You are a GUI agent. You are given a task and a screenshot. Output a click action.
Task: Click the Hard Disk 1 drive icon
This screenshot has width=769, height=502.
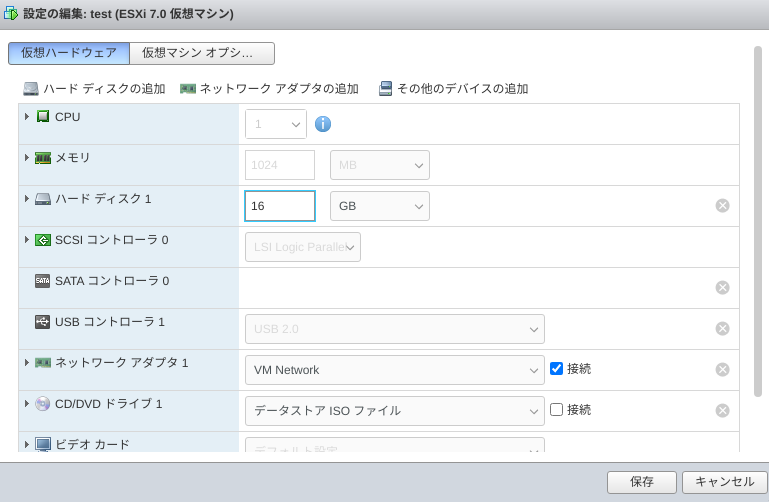43,199
